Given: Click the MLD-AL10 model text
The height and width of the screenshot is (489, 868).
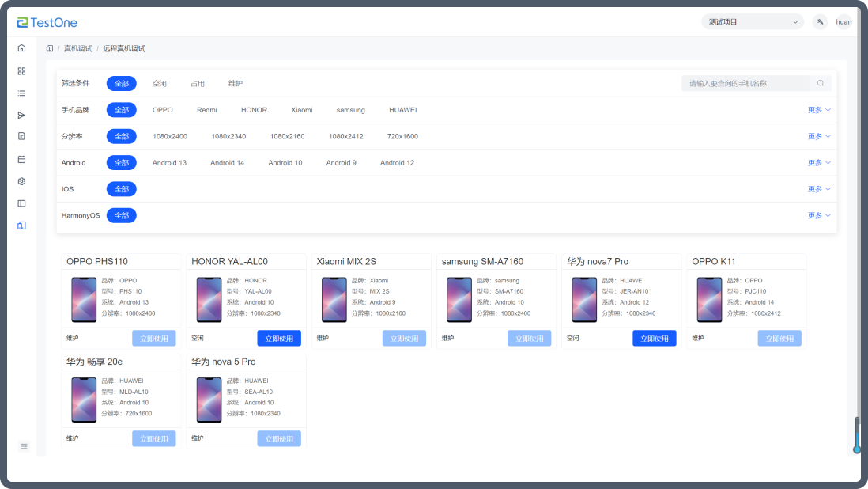Looking at the screenshot, I should [x=134, y=392].
